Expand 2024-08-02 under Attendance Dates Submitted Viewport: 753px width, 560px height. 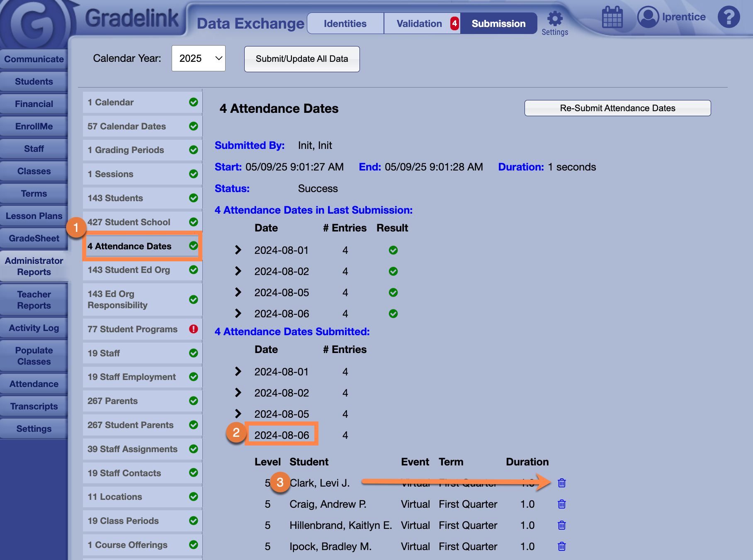[x=238, y=392]
